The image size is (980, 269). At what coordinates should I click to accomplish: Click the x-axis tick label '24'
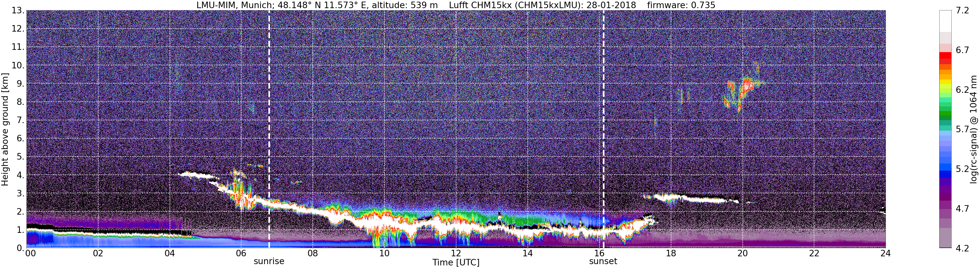click(885, 253)
